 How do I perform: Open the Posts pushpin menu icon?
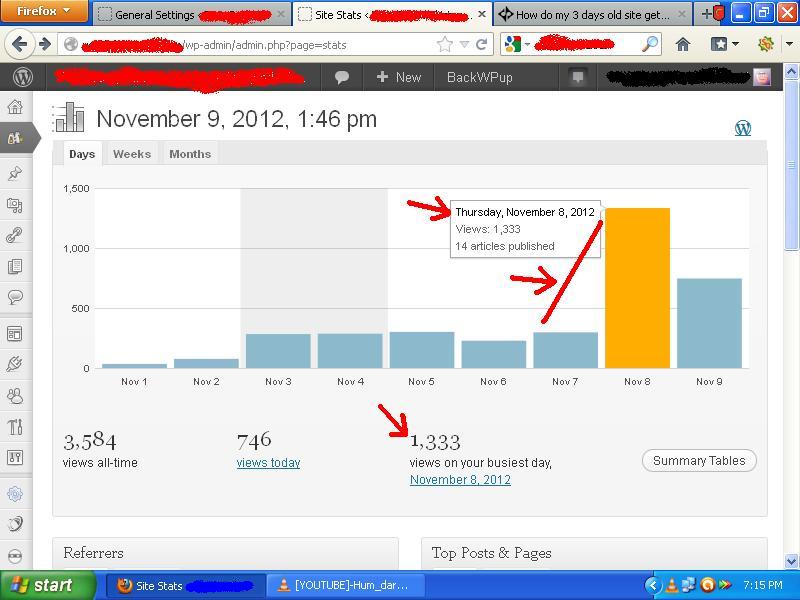[15, 173]
